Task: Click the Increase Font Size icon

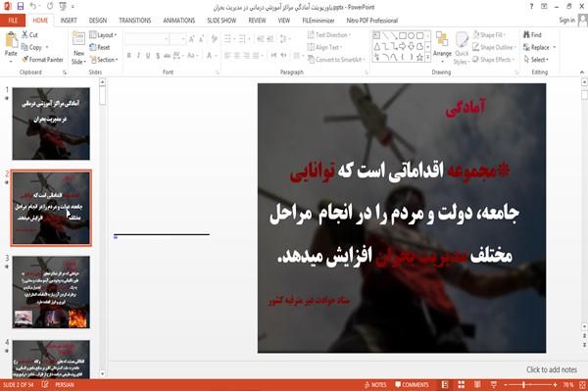Action: [x=192, y=38]
